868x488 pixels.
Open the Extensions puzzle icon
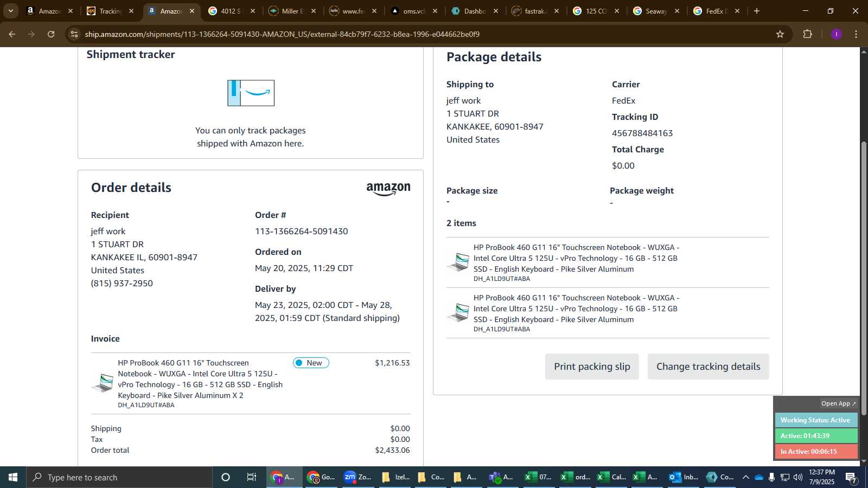pos(807,34)
